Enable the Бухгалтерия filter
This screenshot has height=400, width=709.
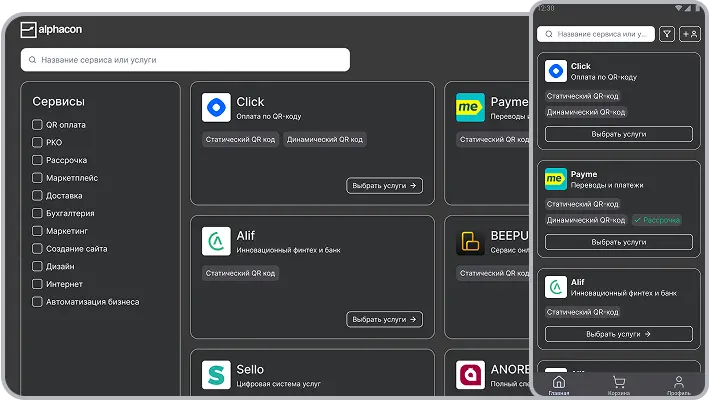pyautogui.click(x=37, y=213)
